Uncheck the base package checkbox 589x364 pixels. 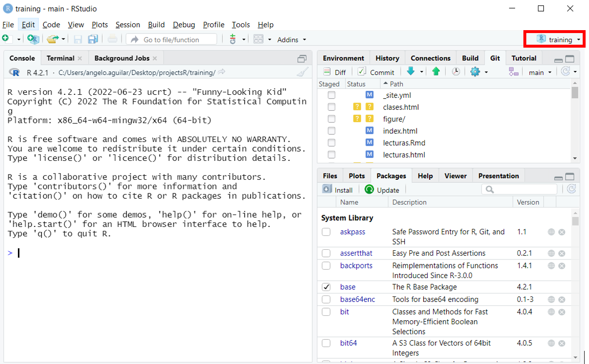[x=326, y=287]
